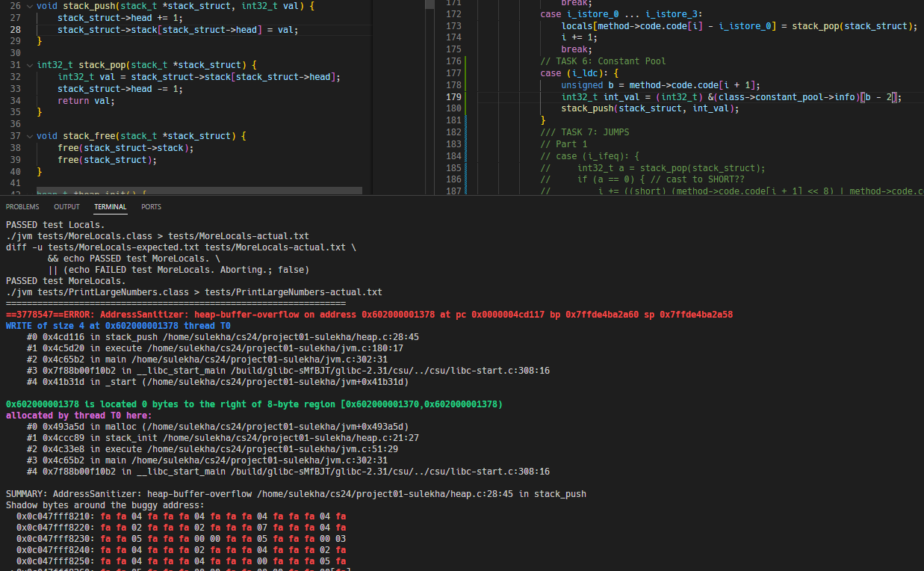
Task: Click line number 179 in right editor gutter
Action: click(x=453, y=97)
